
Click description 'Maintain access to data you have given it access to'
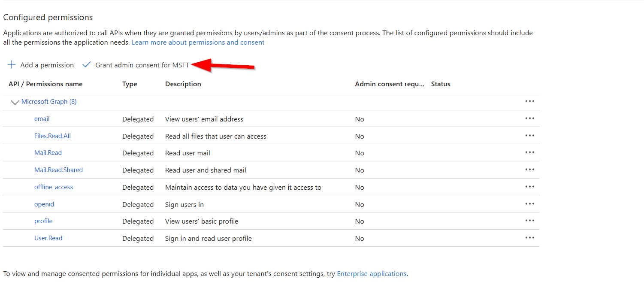pos(243,187)
